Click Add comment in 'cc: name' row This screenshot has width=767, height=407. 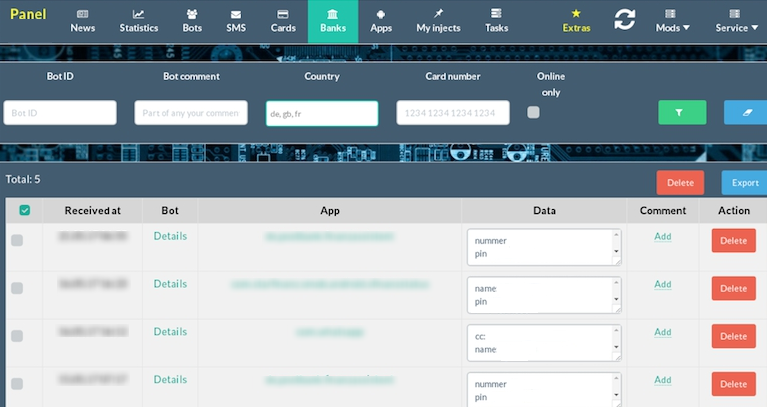[x=663, y=332]
